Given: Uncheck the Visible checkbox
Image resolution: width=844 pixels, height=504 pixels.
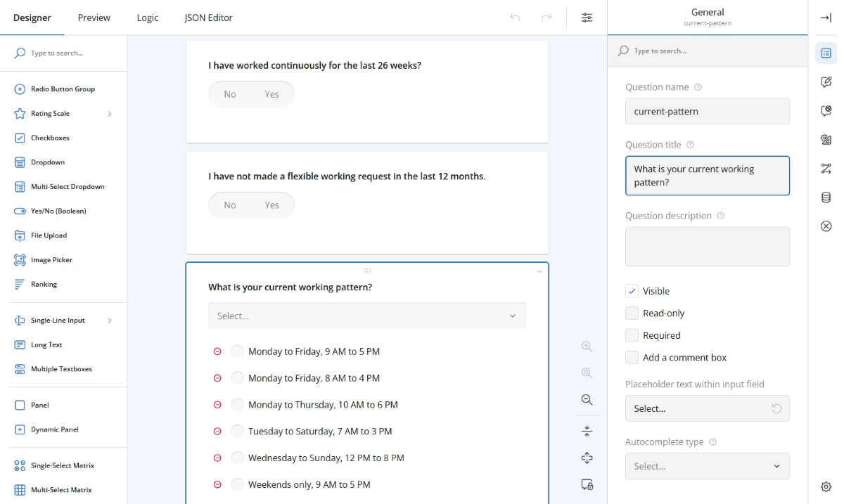Looking at the screenshot, I should (x=632, y=291).
